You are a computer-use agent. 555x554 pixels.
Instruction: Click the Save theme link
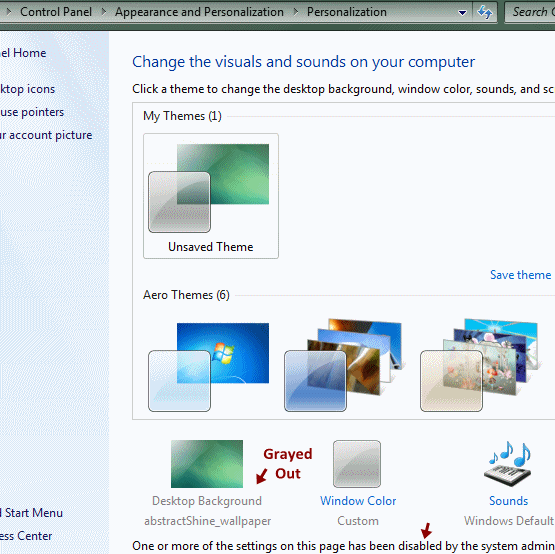(x=520, y=275)
